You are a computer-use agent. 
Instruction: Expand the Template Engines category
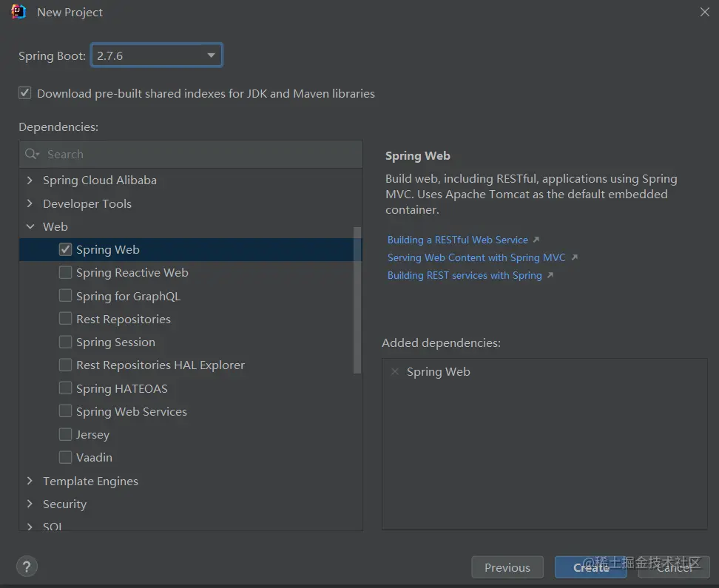(x=30, y=481)
